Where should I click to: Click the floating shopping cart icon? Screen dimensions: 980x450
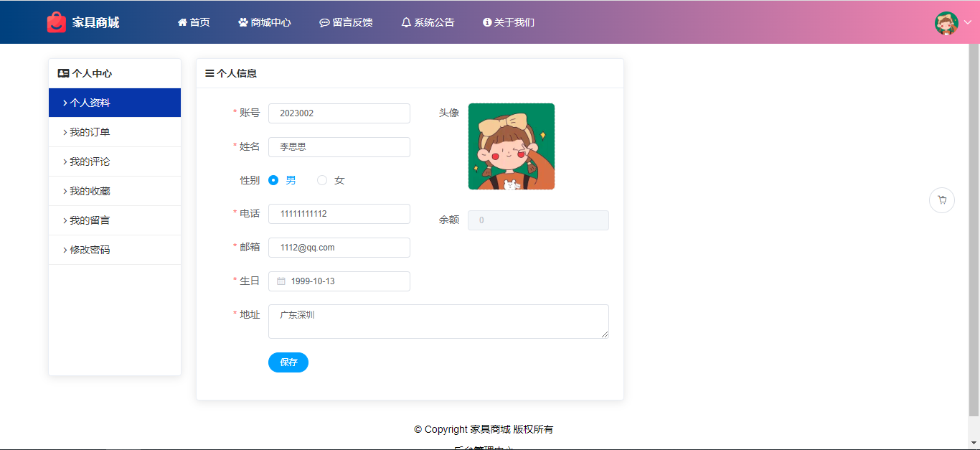pyautogui.click(x=942, y=200)
